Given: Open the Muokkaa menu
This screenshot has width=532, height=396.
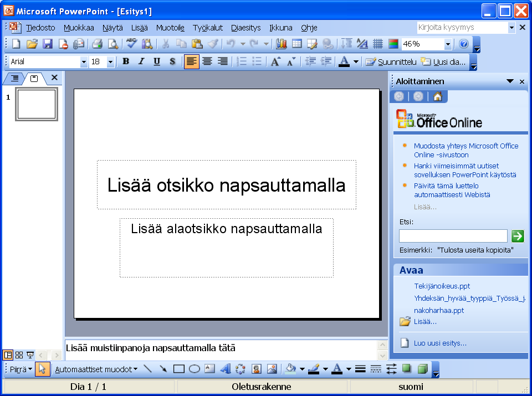Looking at the screenshot, I should pyautogui.click(x=79, y=28).
